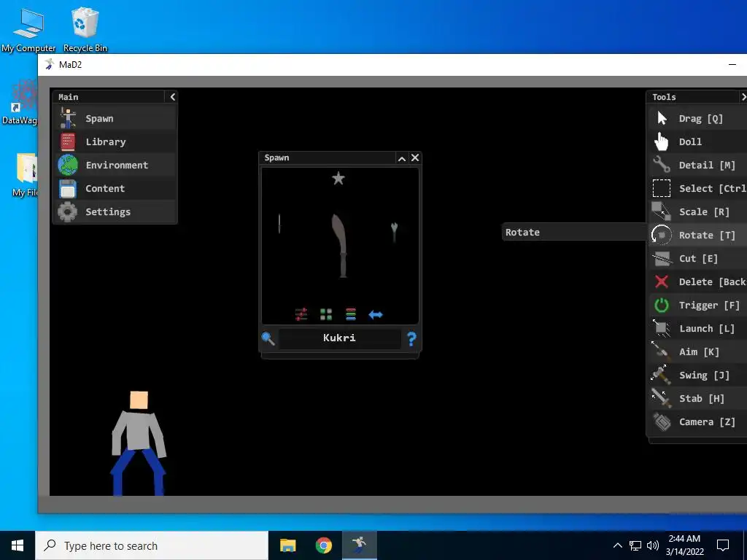Viewport: 747px width, 560px height.
Task: Click the favorite star in Spawn window
Action: pyautogui.click(x=338, y=179)
